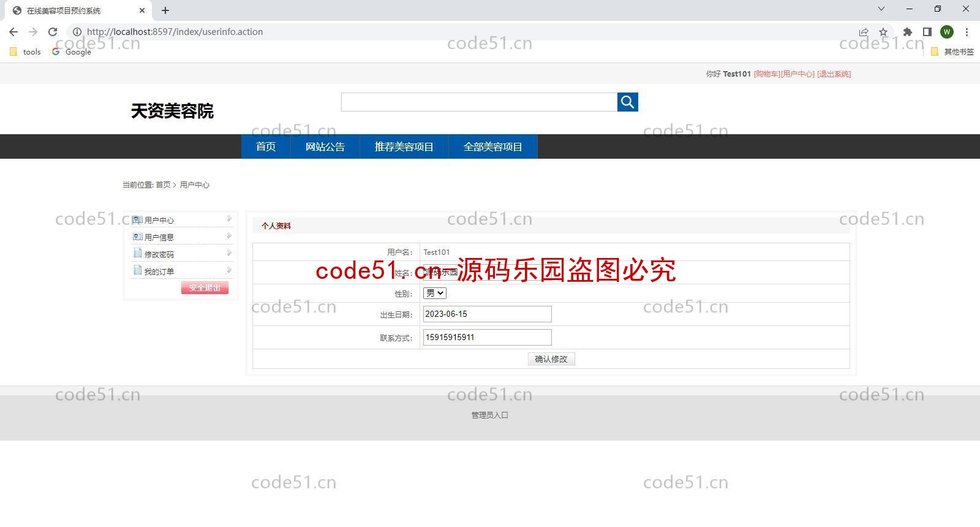Open the 性别 gender dropdown
Screen dimensions: 980x527
(x=434, y=294)
